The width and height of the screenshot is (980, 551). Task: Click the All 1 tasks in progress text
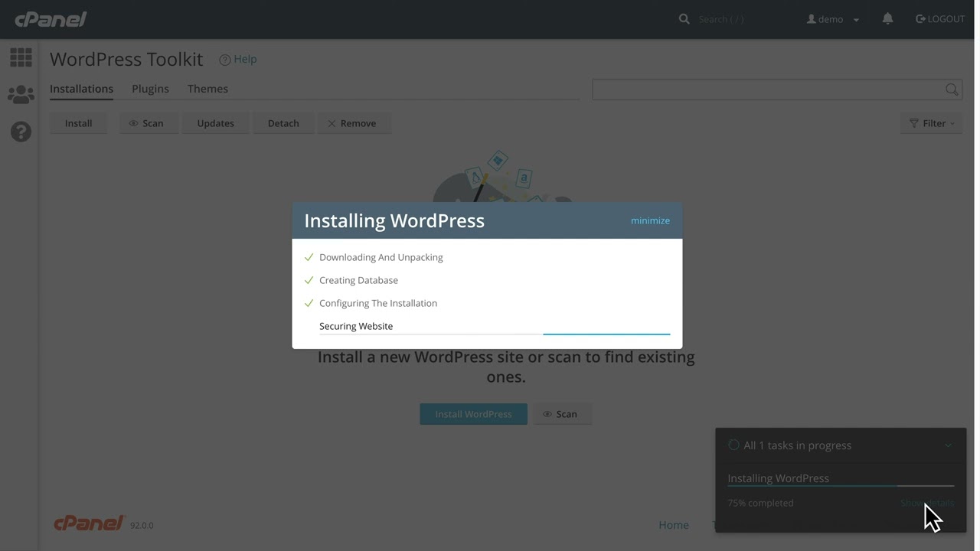[x=797, y=445]
